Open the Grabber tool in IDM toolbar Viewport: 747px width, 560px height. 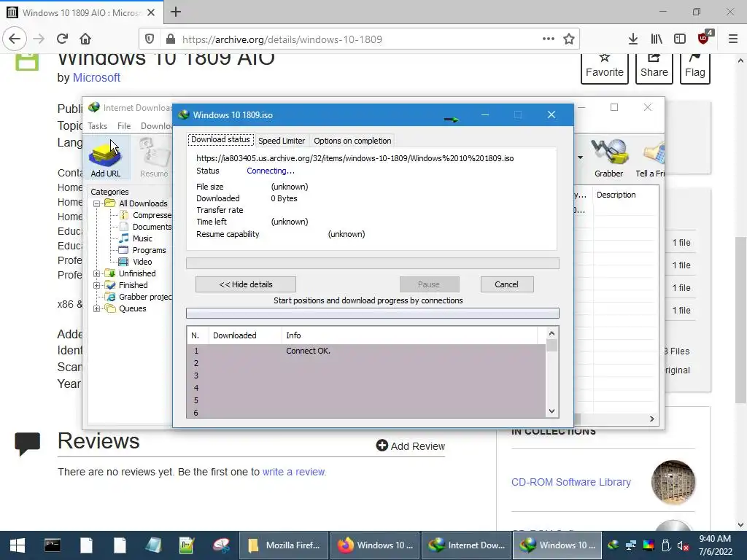pos(609,157)
